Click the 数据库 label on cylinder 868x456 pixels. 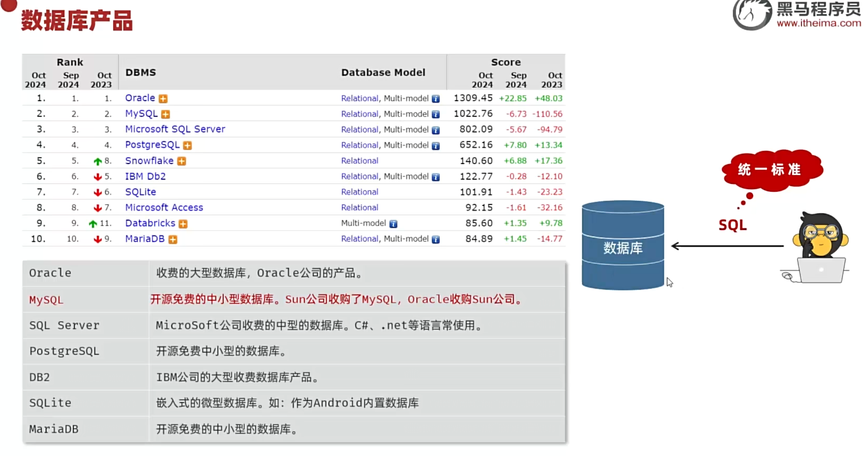pos(623,248)
